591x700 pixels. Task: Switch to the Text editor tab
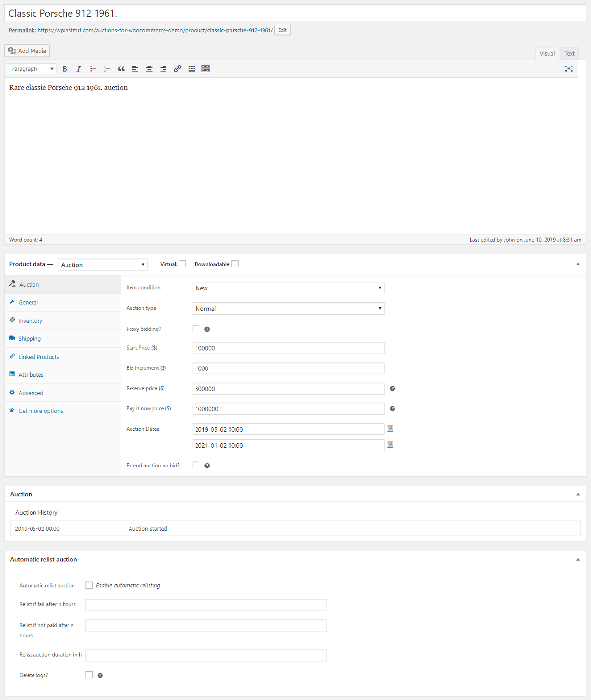(569, 53)
